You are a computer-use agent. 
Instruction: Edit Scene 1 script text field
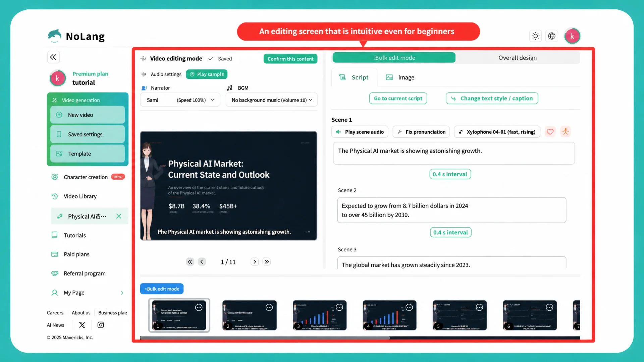pos(454,153)
